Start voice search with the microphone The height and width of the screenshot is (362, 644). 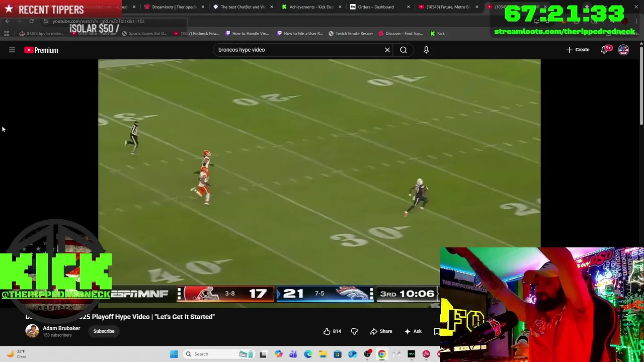[426, 50]
